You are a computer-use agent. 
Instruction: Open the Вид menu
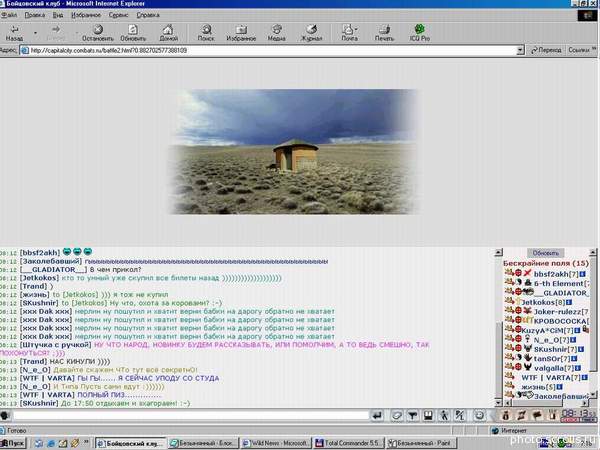click(58, 15)
